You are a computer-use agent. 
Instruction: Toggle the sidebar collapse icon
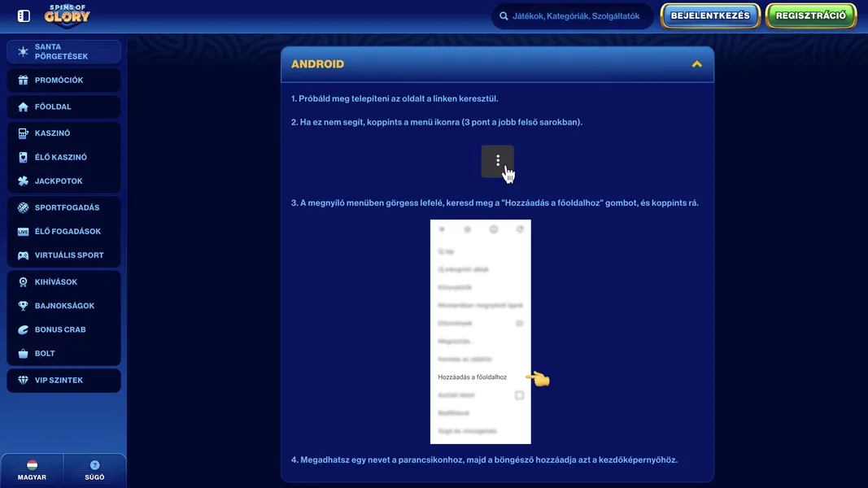[x=24, y=16]
